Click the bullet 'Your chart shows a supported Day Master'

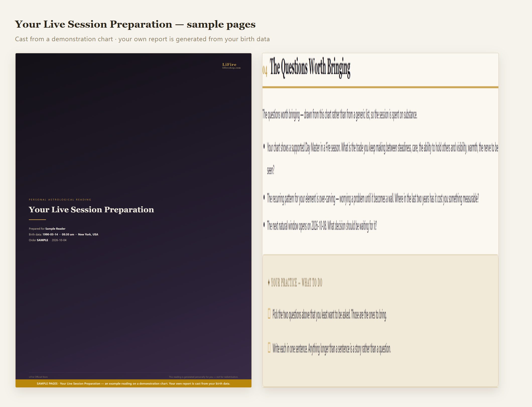pyautogui.click(x=382, y=159)
